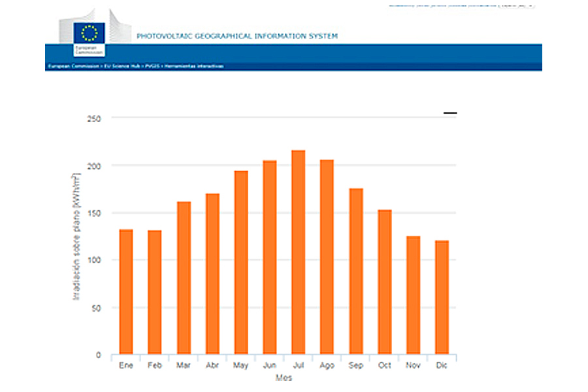Screen dimensions: 588x392
Task: Select the Jun bar in chart
Action: [270, 257]
